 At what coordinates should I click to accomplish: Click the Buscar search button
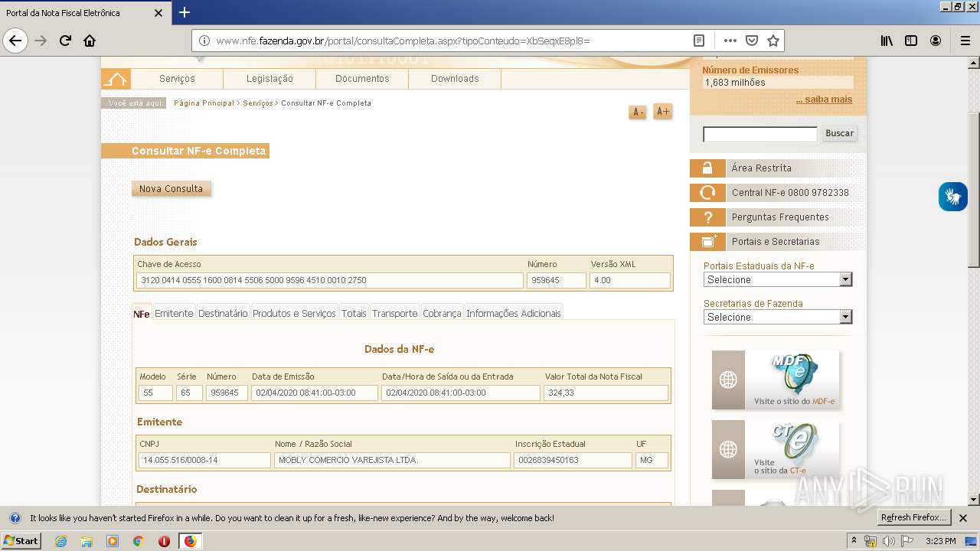click(839, 133)
